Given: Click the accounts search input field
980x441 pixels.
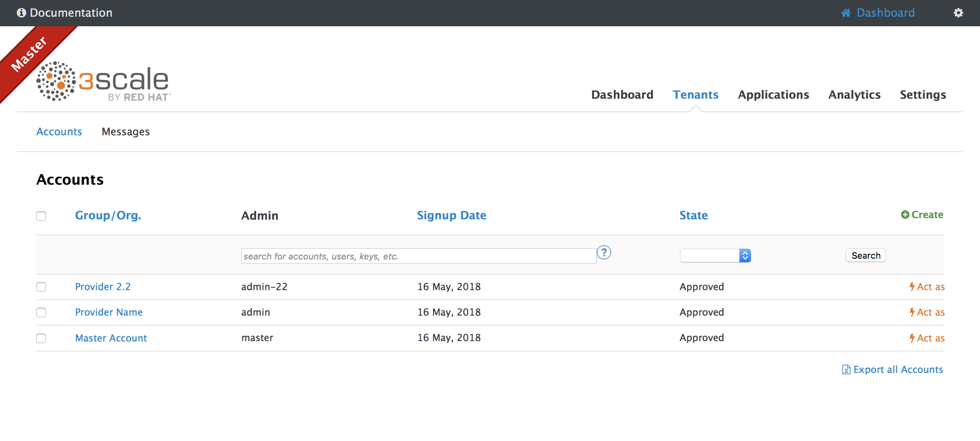Looking at the screenshot, I should click(419, 256).
